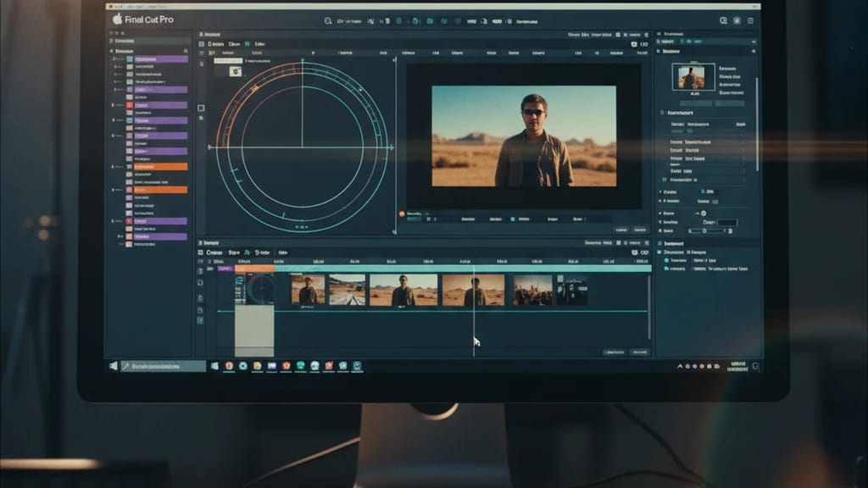Toggle the second teal dot in the lower-right panel

pyautogui.click(x=666, y=269)
